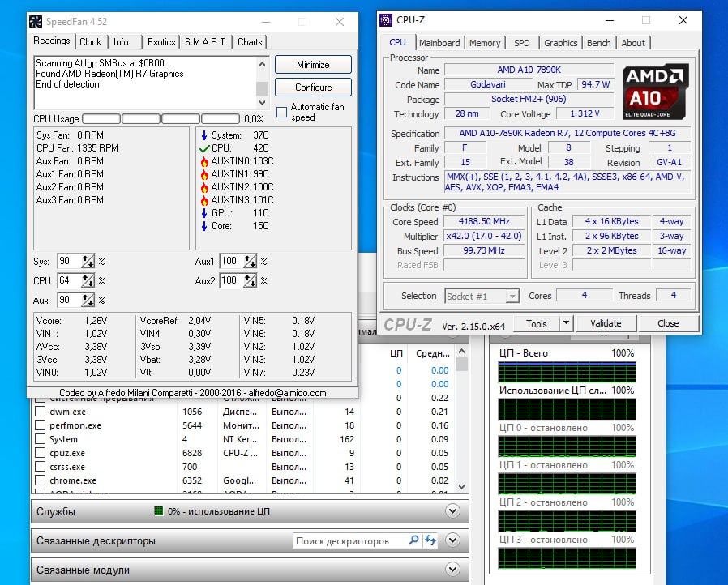The image size is (728, 585).
Task: Adjust the Aux2 fan speed spinner
Action: coord(250,280)
